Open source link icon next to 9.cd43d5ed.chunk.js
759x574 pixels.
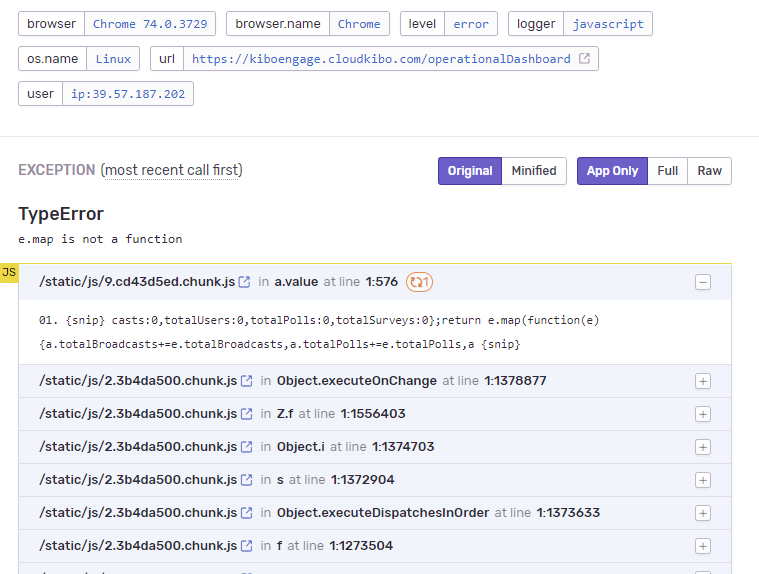[244, 282]
